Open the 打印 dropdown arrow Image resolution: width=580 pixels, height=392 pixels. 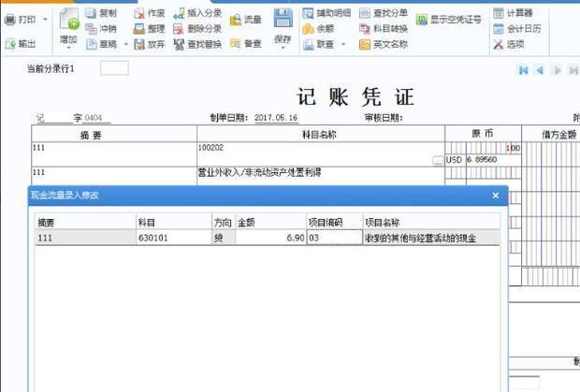[x=46, y=20]
